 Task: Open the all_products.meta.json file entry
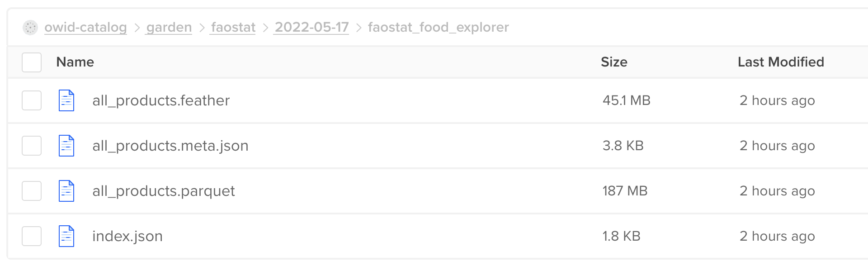coord(170,146)
